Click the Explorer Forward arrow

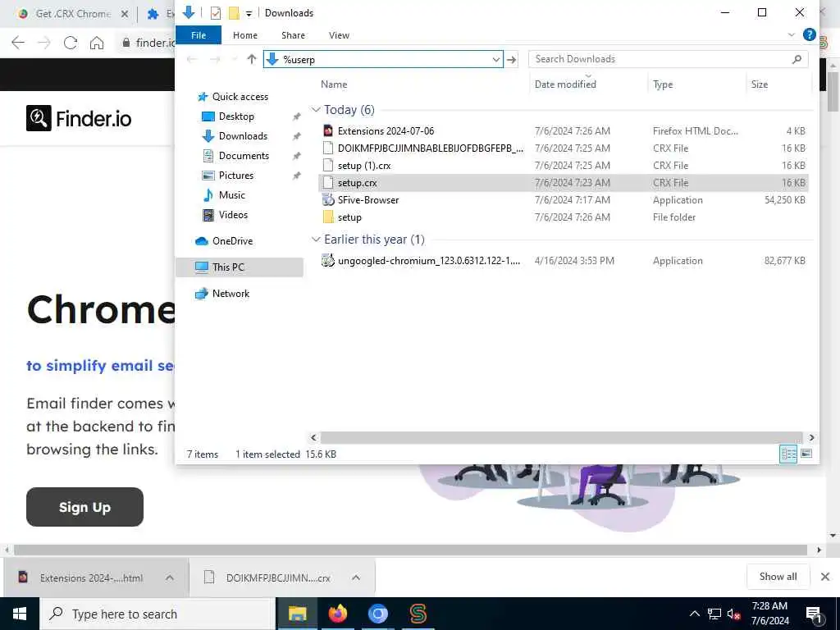click(215, 59)
